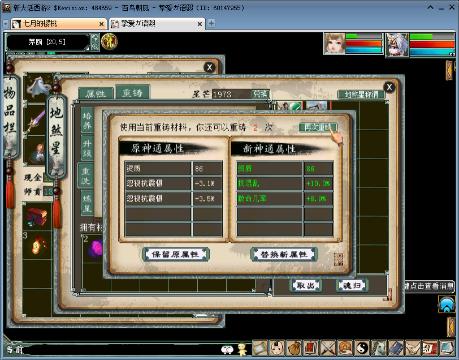Select the 重铸 tab
This screenshot has height=360, width=459.
coord(132,92)
